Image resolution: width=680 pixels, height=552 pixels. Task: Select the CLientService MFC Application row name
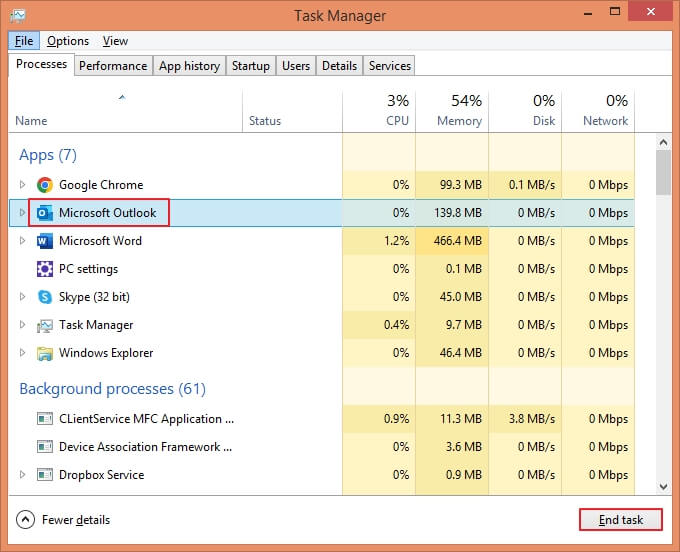point(147,419)
